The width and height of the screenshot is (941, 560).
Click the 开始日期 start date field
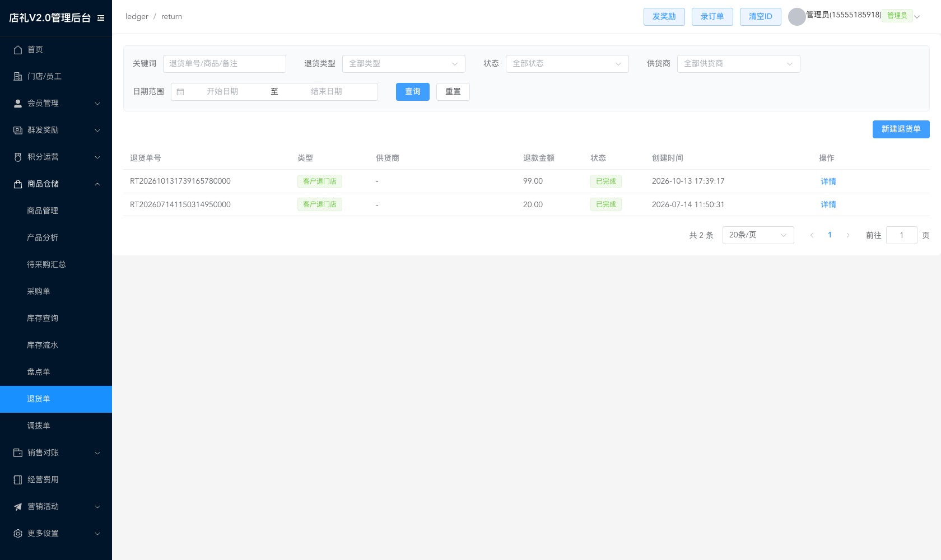(222, 92)
